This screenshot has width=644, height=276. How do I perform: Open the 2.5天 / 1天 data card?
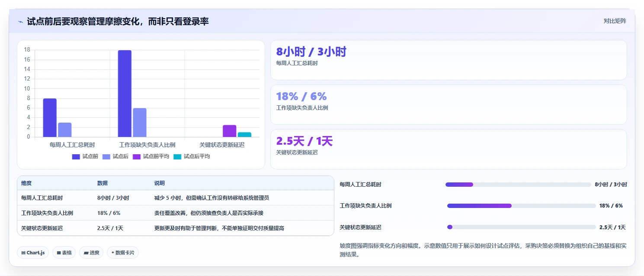(x=449, y=149)
